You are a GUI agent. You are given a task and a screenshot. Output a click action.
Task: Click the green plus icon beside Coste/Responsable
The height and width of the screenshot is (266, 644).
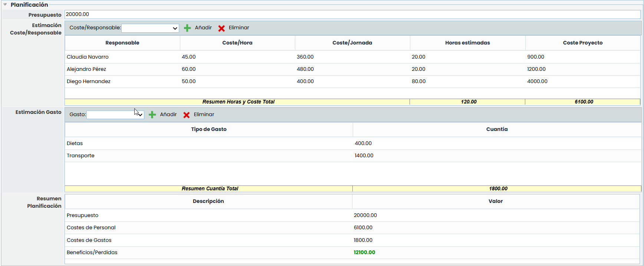(x=187, y=28)
